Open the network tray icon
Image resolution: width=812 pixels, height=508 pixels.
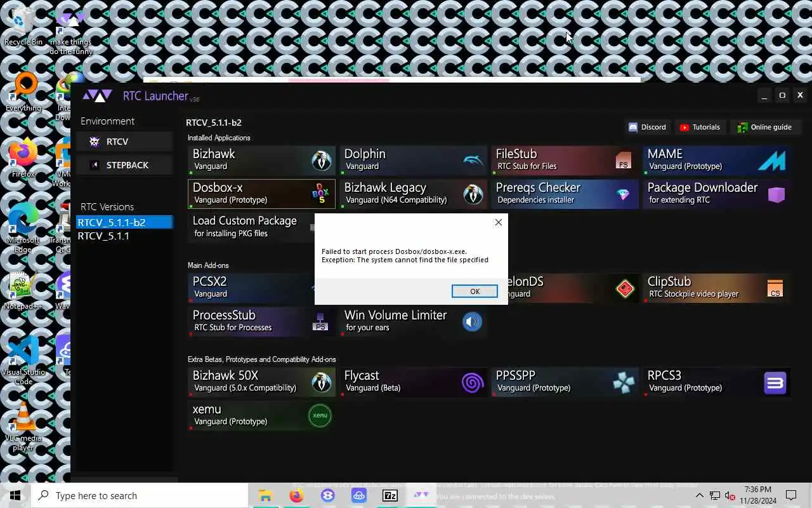click(715, 495)
